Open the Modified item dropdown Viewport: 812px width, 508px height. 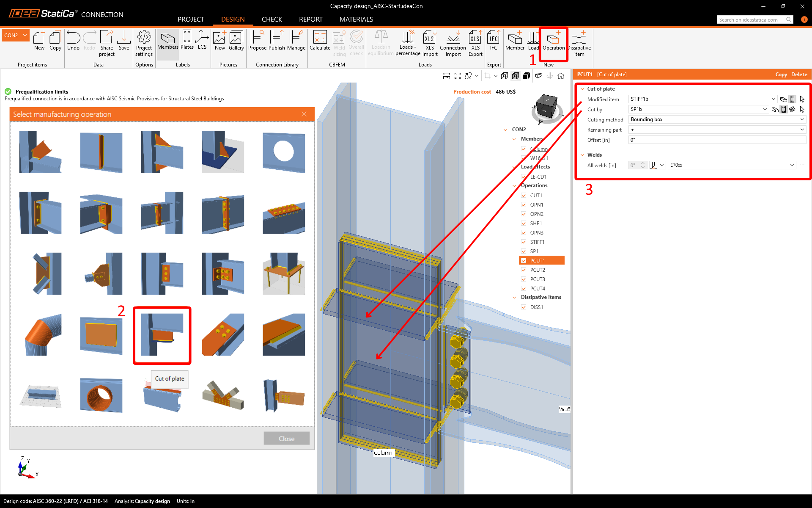click(x=773, y=99)
